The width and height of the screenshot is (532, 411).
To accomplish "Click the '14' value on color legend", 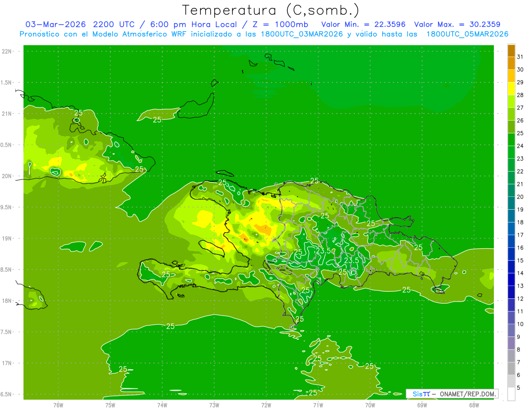I will tap(520, 274).
